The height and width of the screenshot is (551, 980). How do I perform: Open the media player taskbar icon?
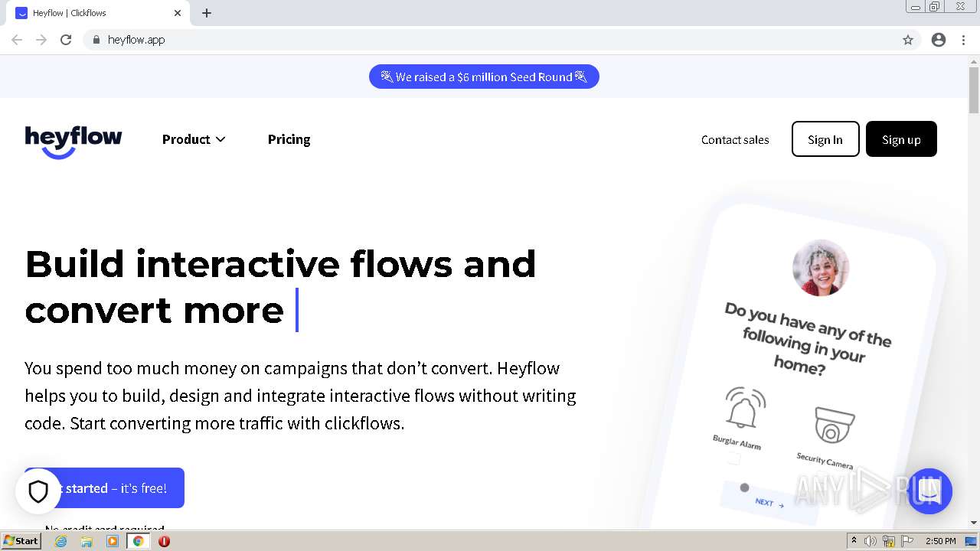113,541
